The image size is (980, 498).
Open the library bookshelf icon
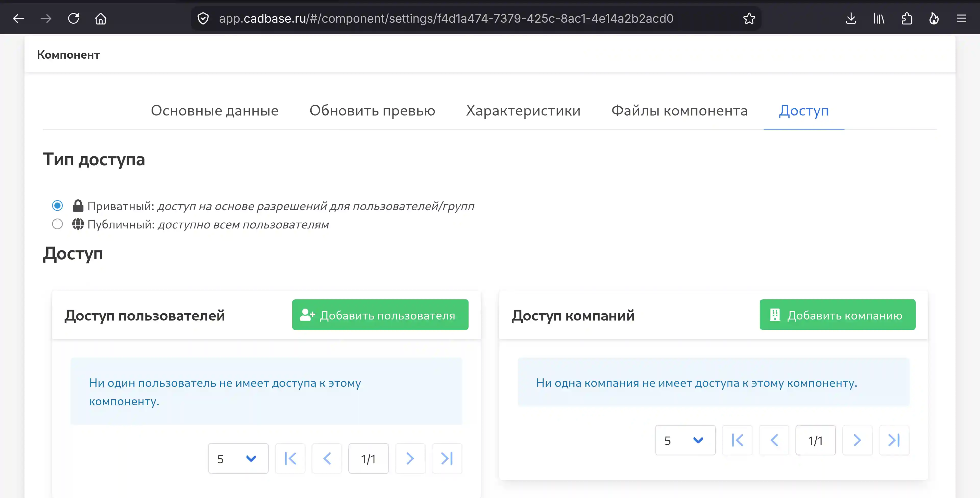pyautogui.click(x=879, y=18)
